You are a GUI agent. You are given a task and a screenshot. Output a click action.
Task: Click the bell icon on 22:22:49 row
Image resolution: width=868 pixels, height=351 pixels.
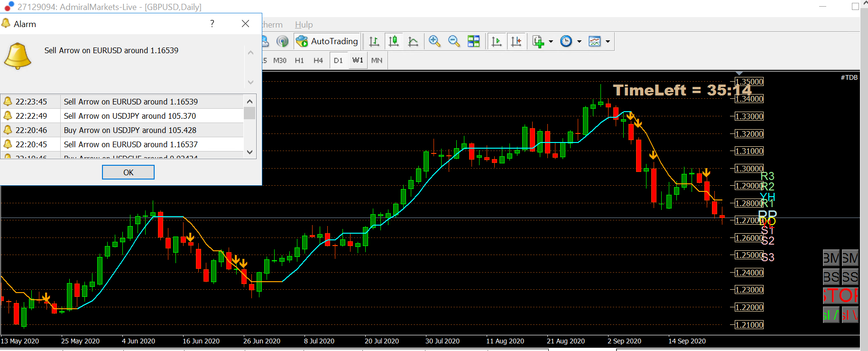click(x=8, y=115)
